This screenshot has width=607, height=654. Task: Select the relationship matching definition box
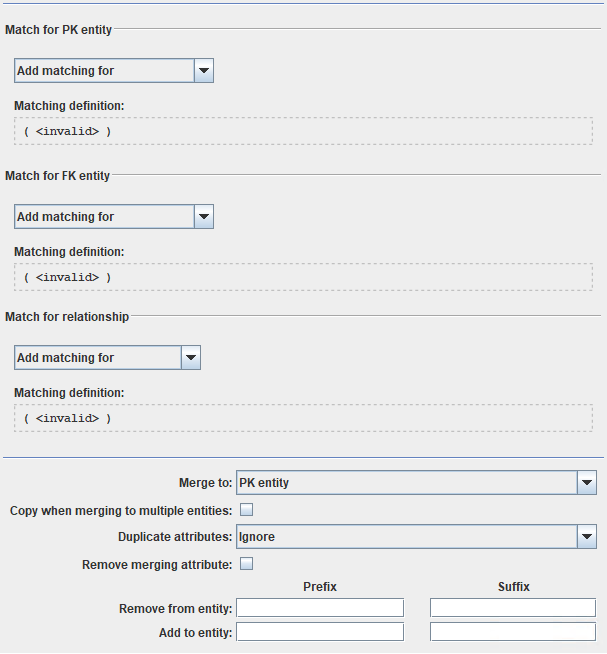pos(303,418)
